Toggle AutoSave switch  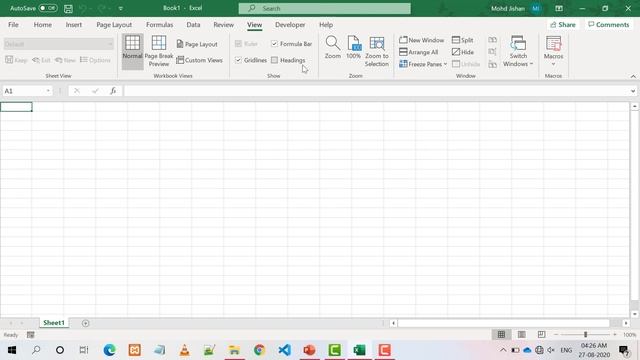pos(48,8)
